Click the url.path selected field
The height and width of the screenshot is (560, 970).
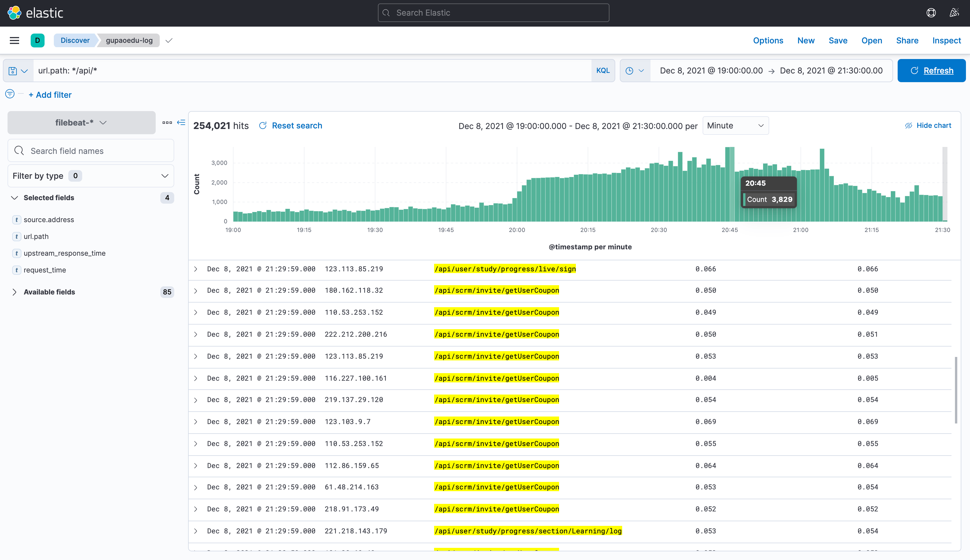pos(36,237)
